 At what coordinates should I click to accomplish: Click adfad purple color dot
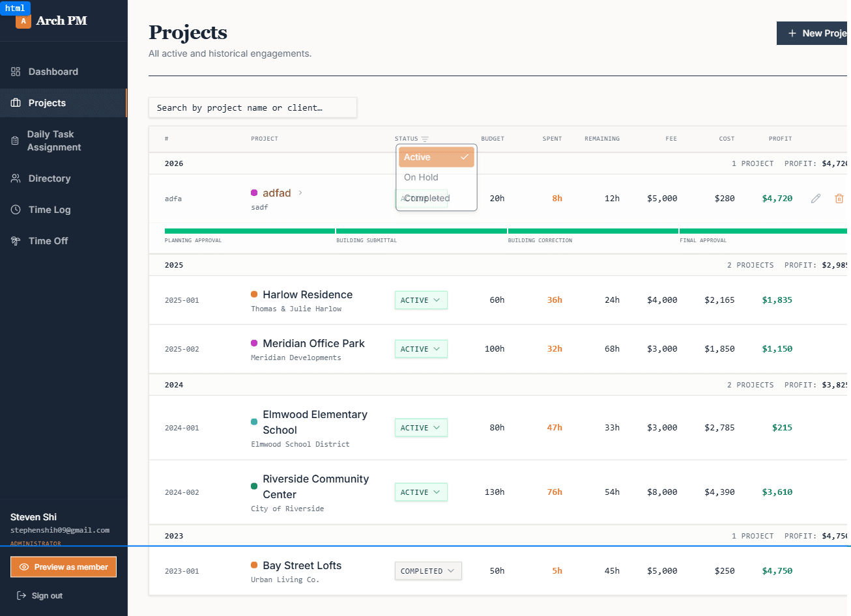pyautogui.click(x=254, y=193)
